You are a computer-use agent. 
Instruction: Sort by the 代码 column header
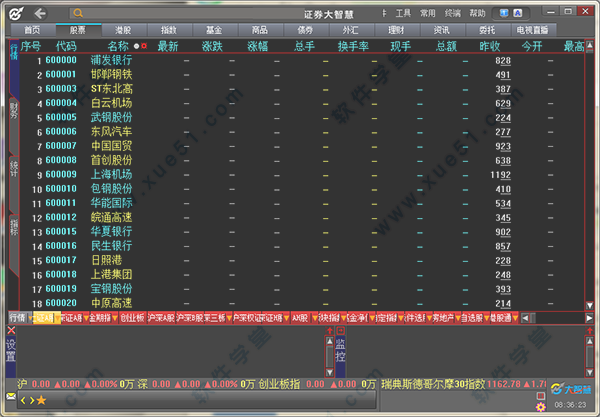point(66,46)
